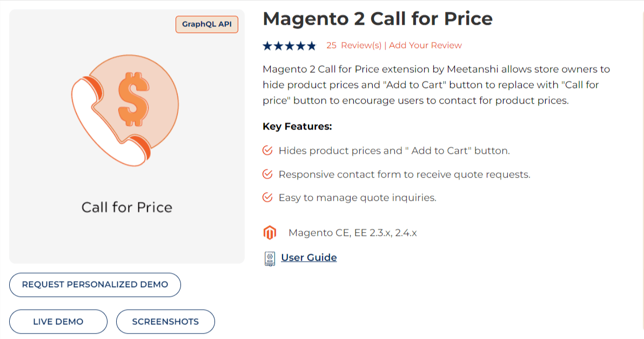Screen dimensions: 644x339
Task: Click REQUEST PERSONALIZED DEMO
Action: coord(95,284)
